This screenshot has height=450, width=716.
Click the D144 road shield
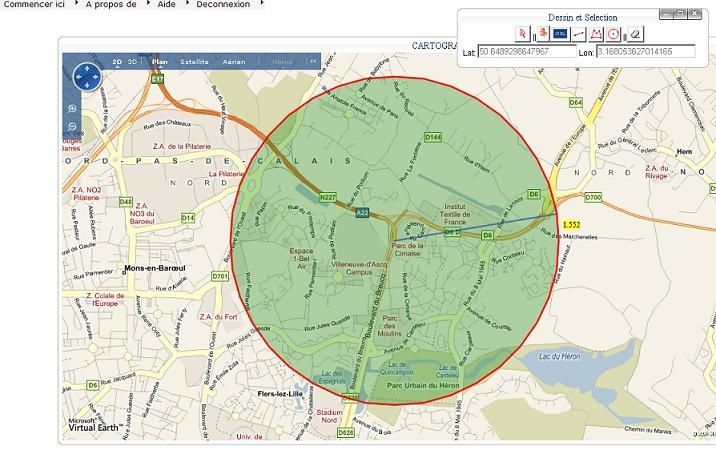(x=433, y=137)
